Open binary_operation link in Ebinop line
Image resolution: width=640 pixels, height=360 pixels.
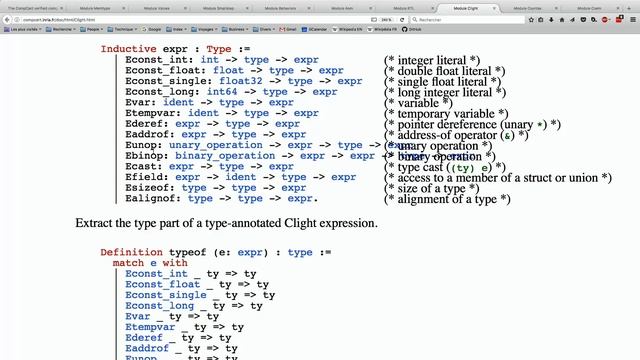tap(225, 156)
